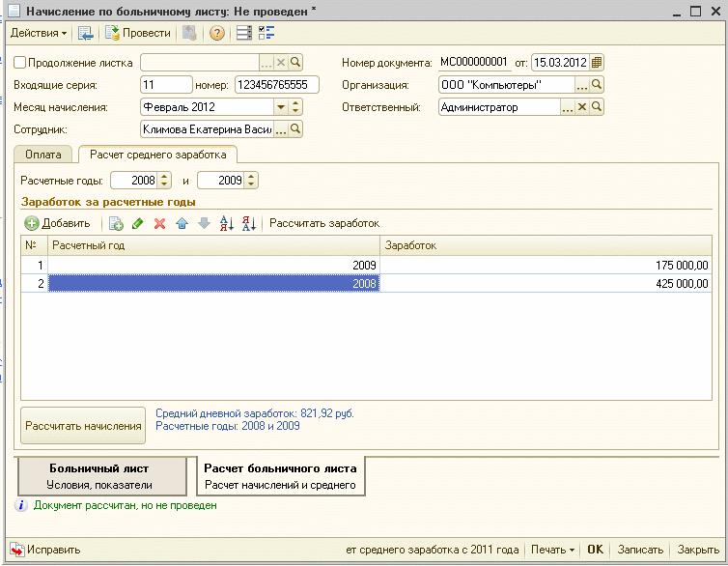Open the Организация magnifier lookup
Screen dimensions: 728x566
(x=597, y=85)
